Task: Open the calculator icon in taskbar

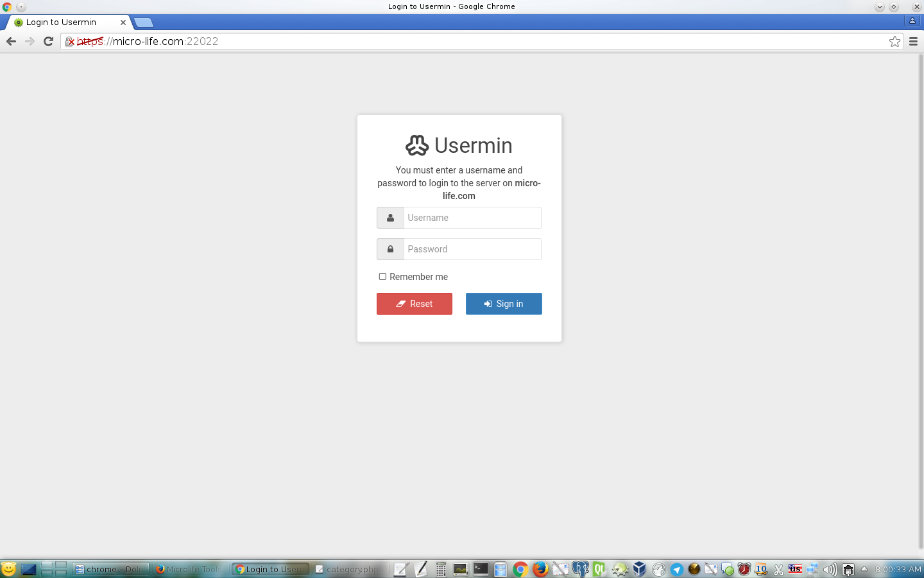Action: coord(441,569)
